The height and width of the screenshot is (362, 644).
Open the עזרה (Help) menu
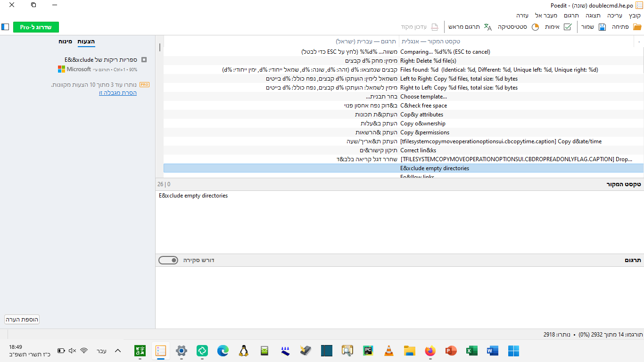click(522, 16)
